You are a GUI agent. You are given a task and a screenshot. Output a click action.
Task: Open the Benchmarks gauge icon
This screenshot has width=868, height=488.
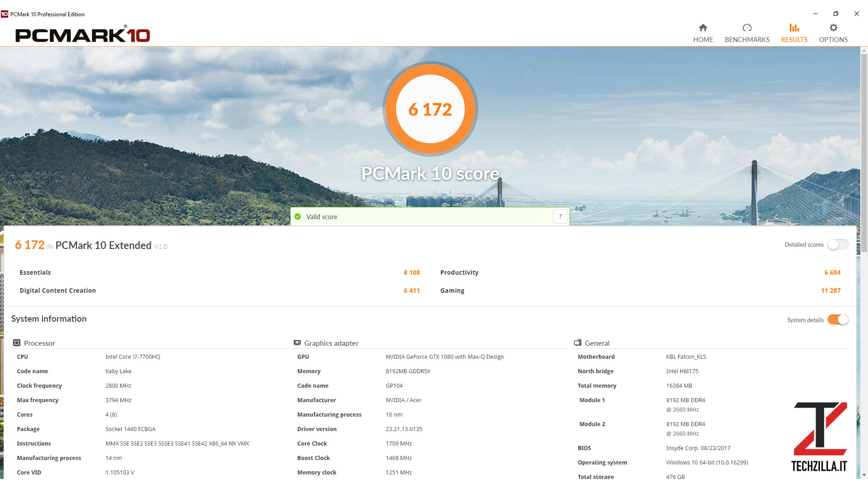pos(747,28)
